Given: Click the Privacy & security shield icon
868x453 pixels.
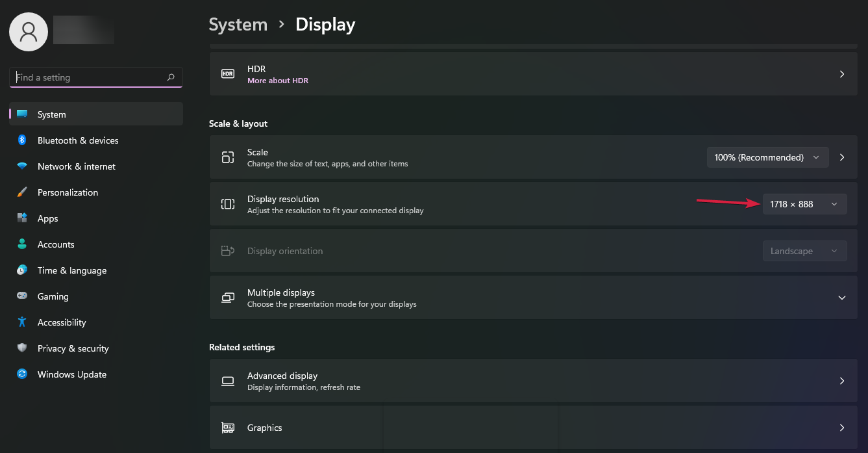Looking at the screenshot, I should coord(22,348).
